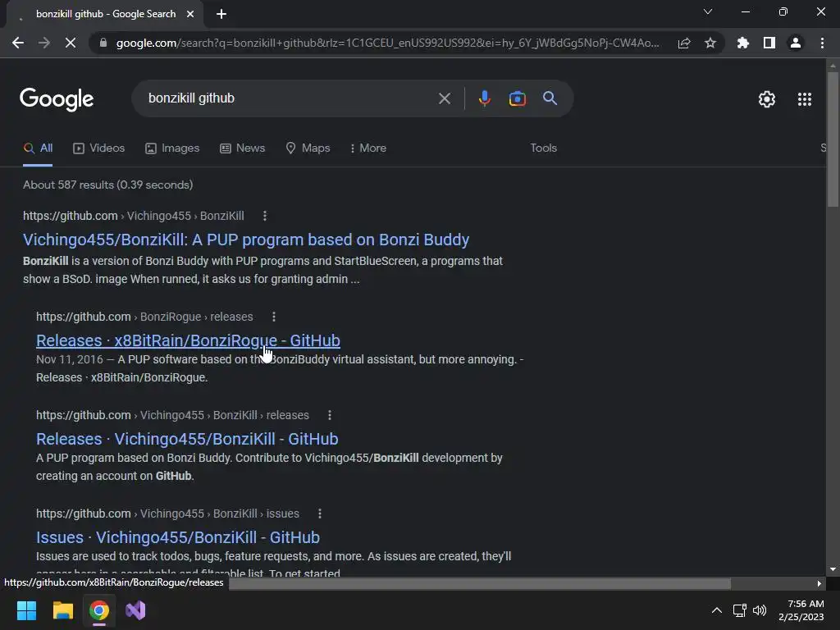
Task: View site info via padlock icon
Action: pos(103,43)
